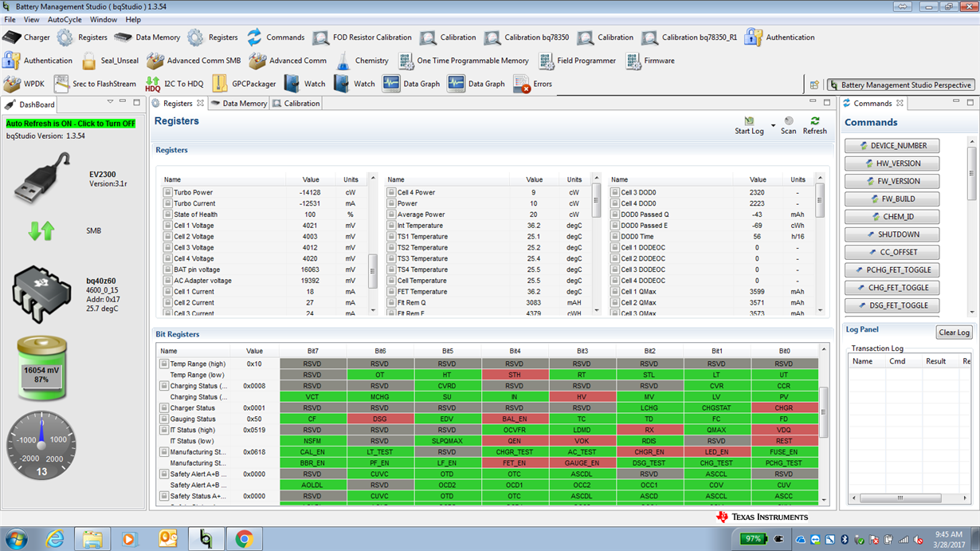Select the BAL_EN bit cell
Image resolution: width=980 pixels, height=551 pixels.
coord(514,419)
